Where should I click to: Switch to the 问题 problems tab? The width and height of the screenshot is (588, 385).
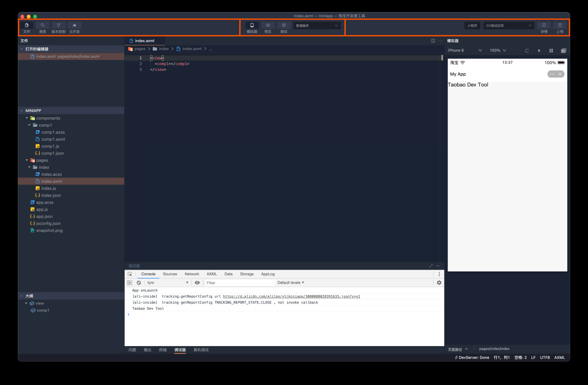[132, 350]
